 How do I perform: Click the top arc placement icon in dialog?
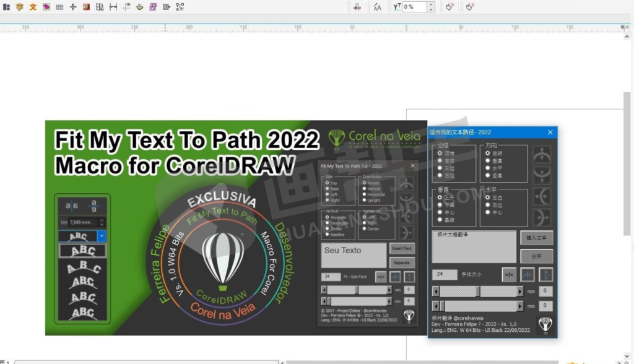542,155
